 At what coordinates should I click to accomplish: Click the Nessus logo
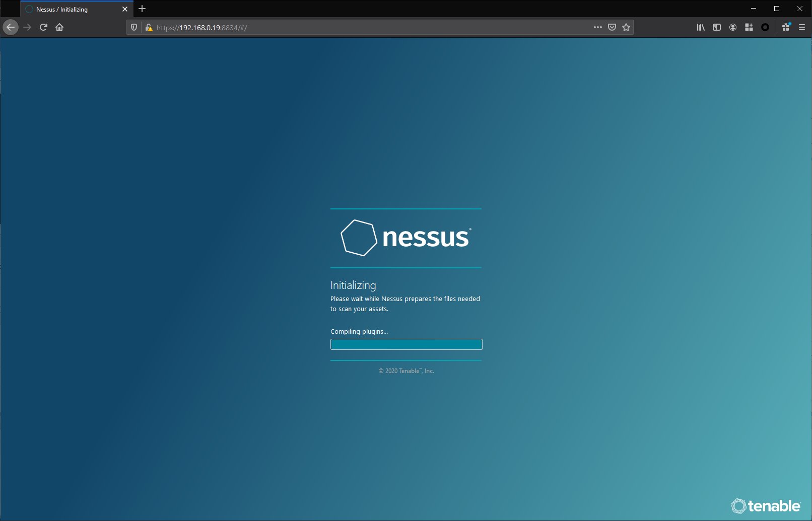[406, 238]
